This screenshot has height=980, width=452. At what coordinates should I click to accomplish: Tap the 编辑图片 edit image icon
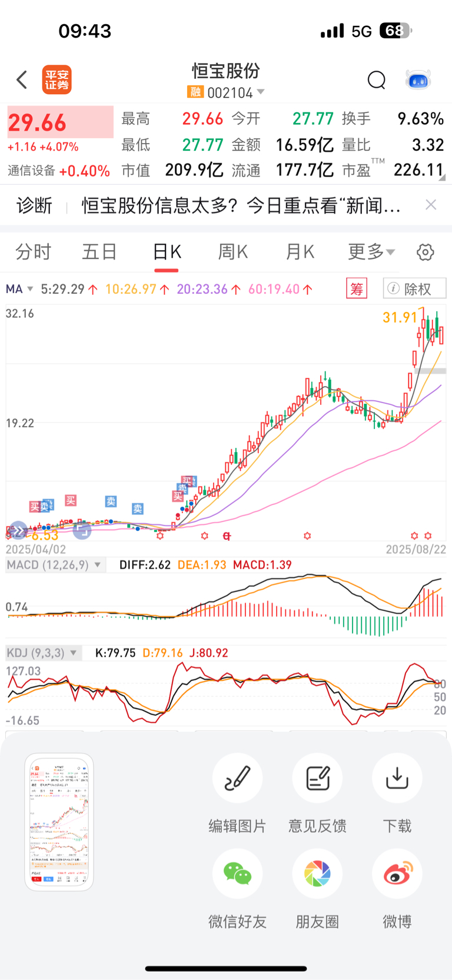pyautogui.click(x=237, y=778)
